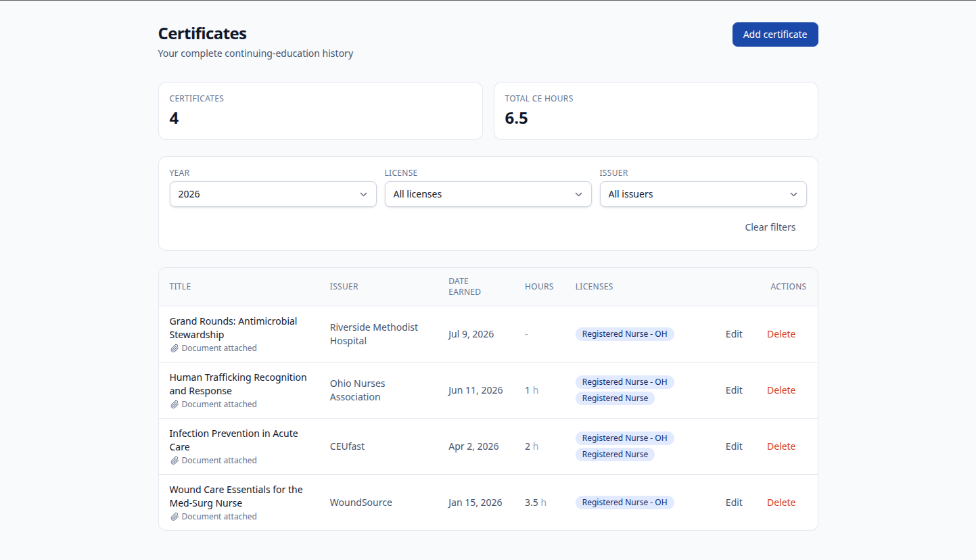The height and width of the screenshot is (560, 976).
Task: Click the paperclip icon under Infection Prevention certificate
Action: click(174, 461)
